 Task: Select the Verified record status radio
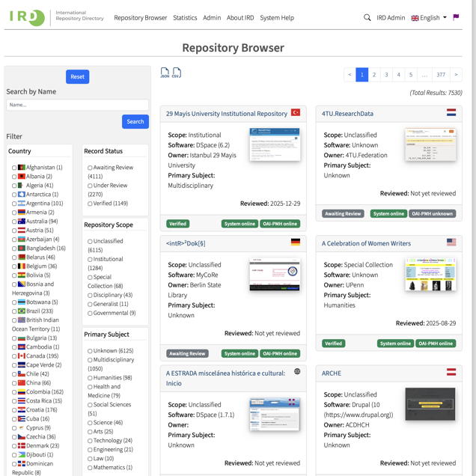[x=90, y=204]
